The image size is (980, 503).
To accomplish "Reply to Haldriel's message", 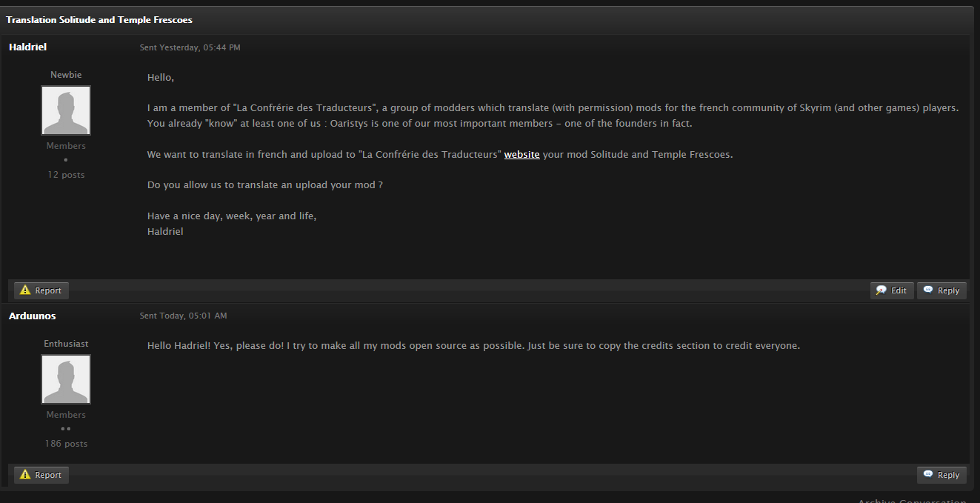I will (941, 290).
